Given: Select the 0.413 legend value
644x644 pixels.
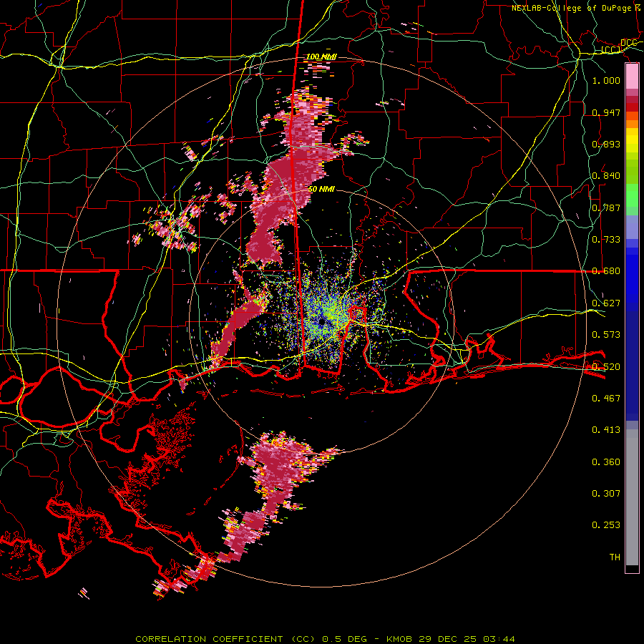Looking at the screenshot, I should click(606, 430).
